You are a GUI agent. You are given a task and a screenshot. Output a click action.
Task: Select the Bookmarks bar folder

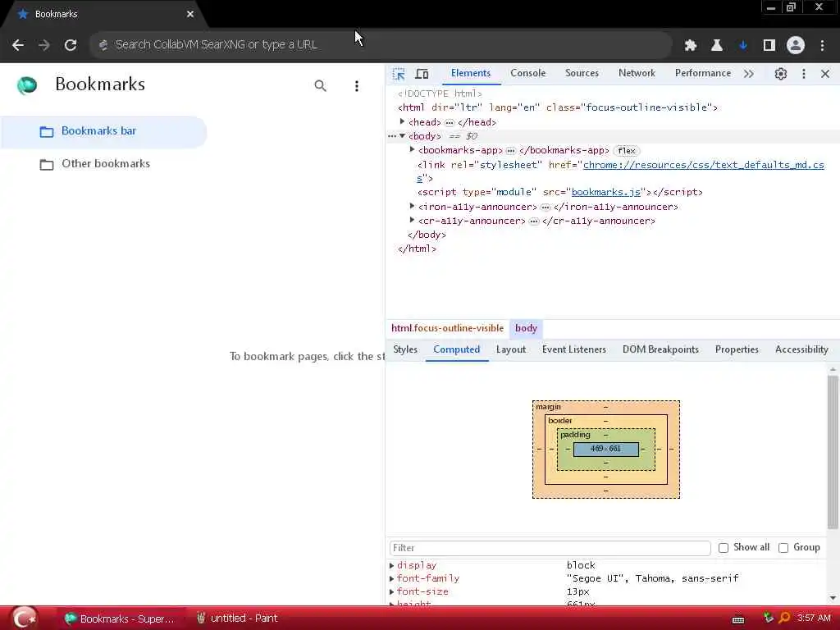103,131
